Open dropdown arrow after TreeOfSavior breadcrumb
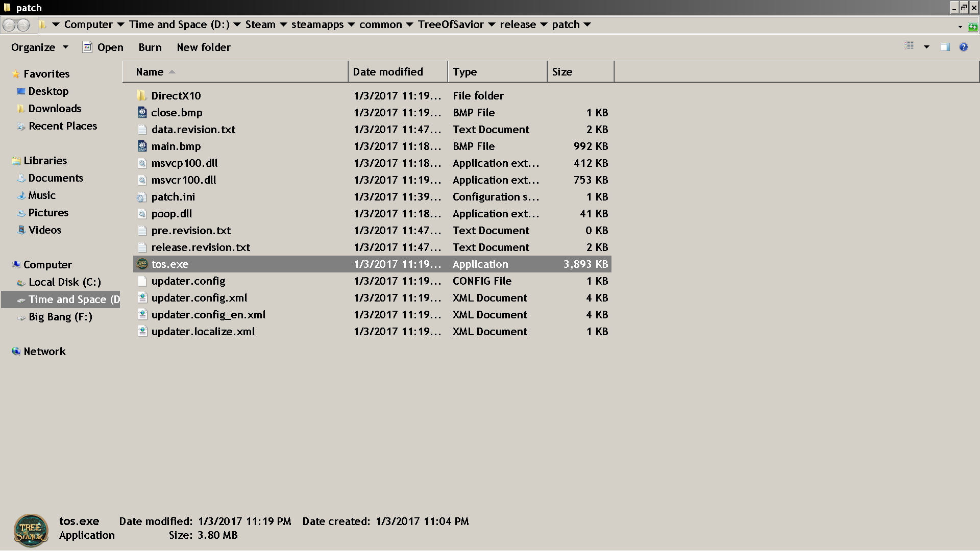The width and height of the screenshot is (980, 551). click(x=492, y=24)
